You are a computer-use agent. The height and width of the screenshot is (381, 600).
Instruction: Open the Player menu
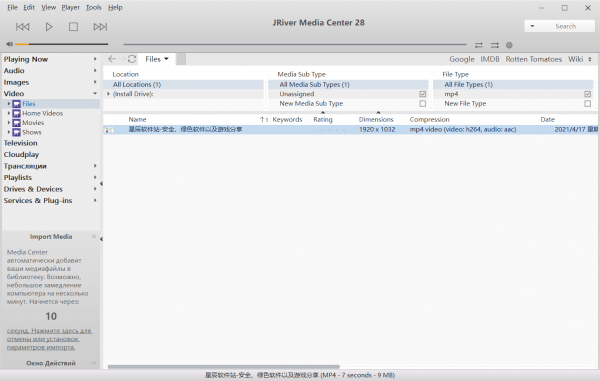tap(71, 8)
